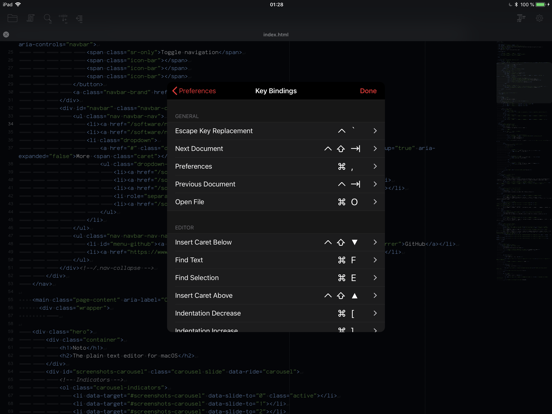Screen dimensions: 552x414
Task: Click the 01:28 clock in status bar
Action: pos(276,5)
